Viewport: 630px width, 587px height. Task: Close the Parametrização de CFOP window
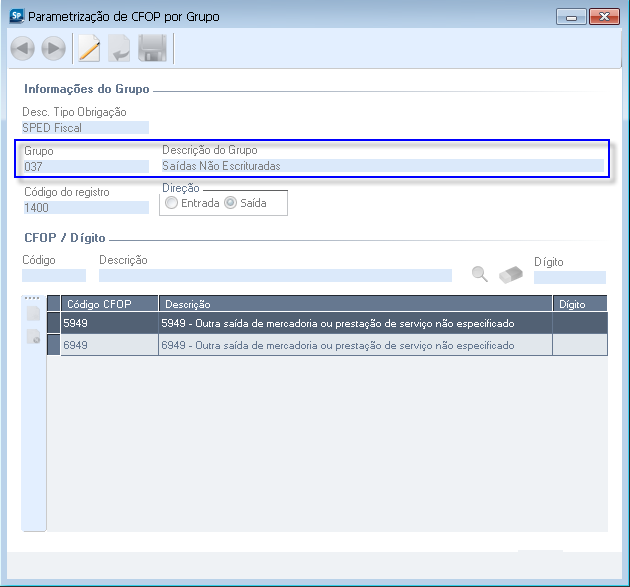pyautogui.click(x=604, y=17)
